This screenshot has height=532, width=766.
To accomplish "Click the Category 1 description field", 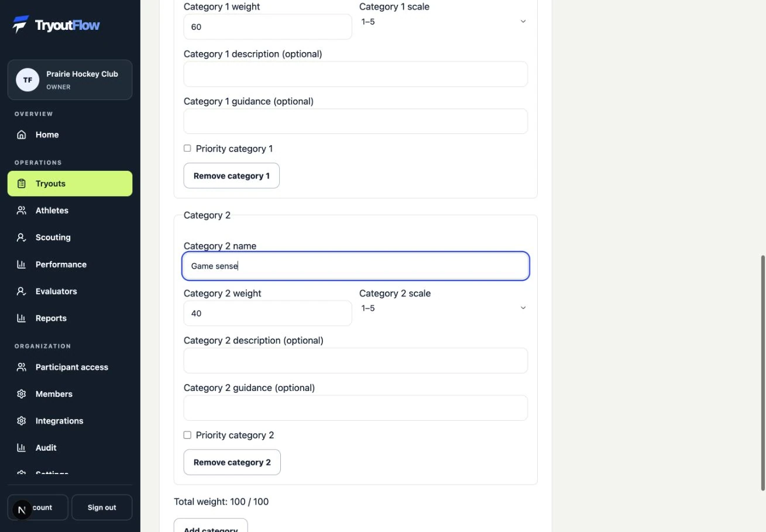I will click(x=356, y=74).
